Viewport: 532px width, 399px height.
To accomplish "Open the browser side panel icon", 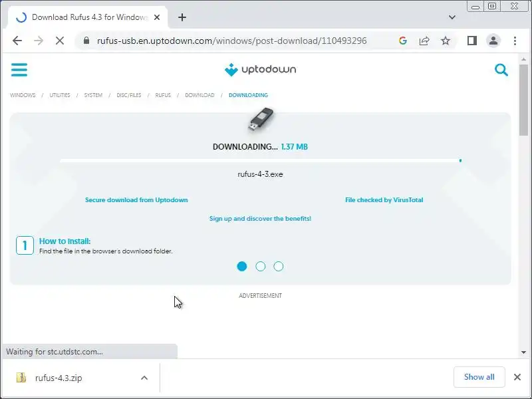I will point(472,41).
